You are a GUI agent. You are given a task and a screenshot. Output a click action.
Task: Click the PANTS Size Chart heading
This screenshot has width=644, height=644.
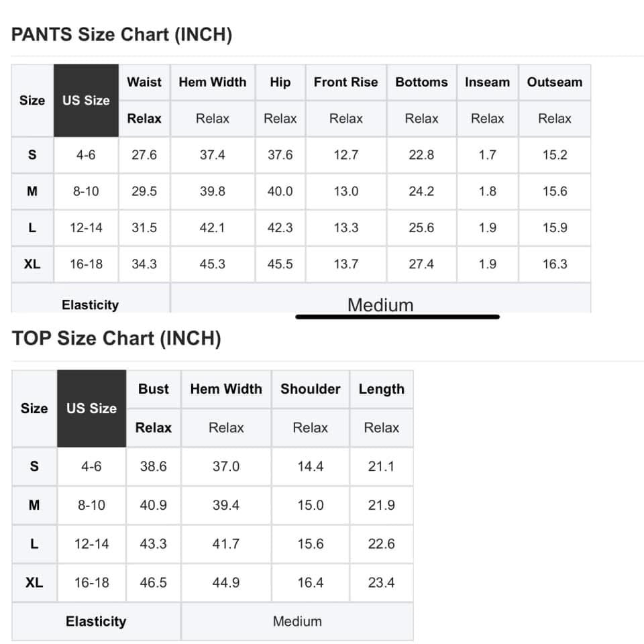click(x=121, y=34)
